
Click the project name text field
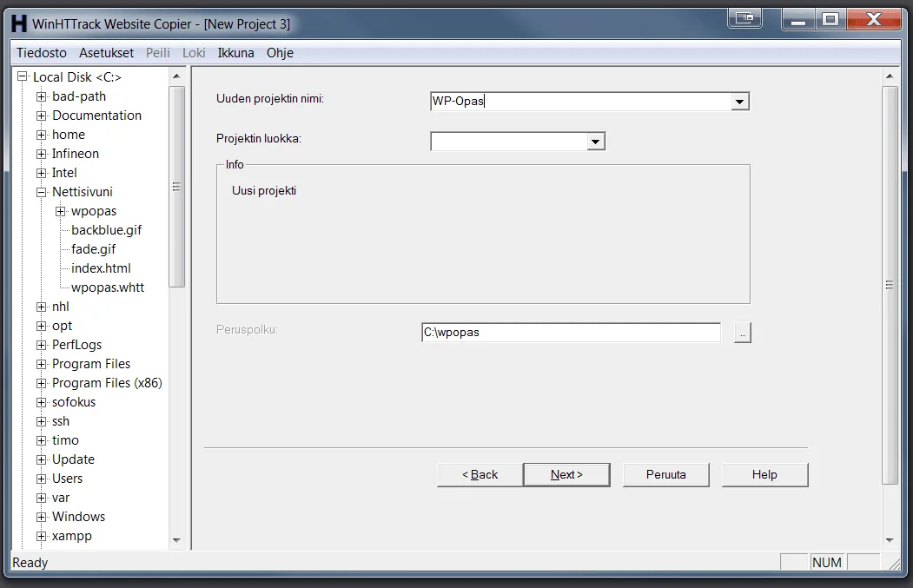581,102
